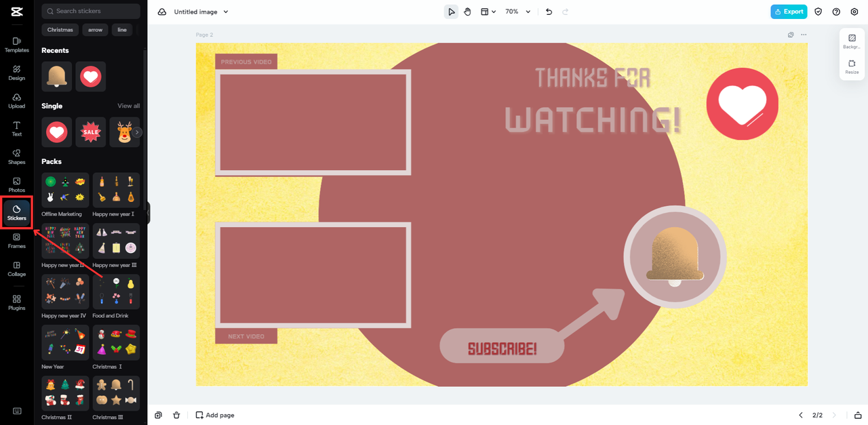The height and width of the screenshot is (425, 868).
Task: Open the settings hexagon icon
Action: [854, 12]
